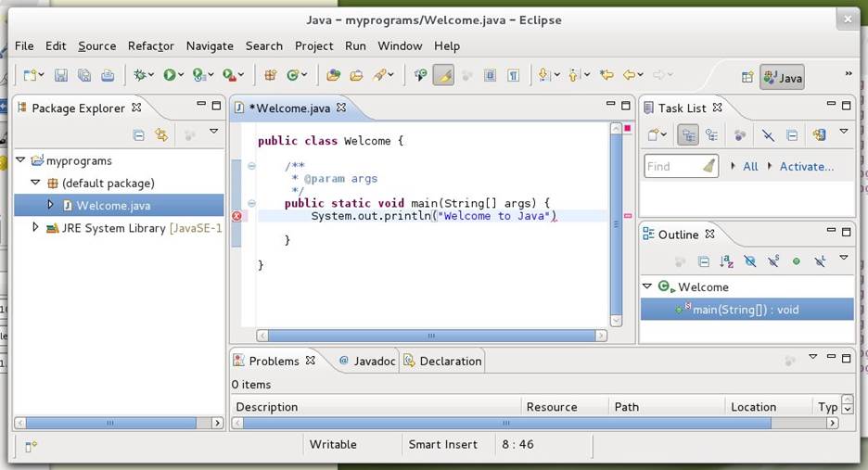
Task: Open the New wizard dropdown arrow in the toolbar
Action: [x=41, y=75]
